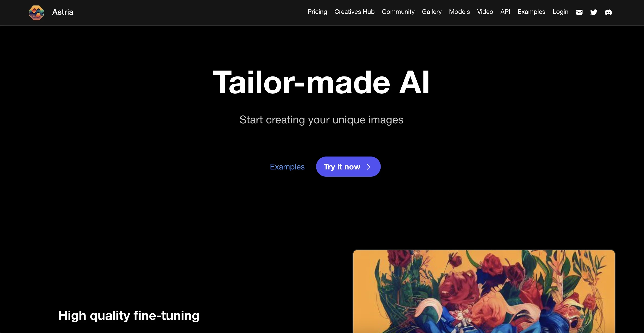644x333 pixels.
Task: Click the Astria brand name
Action: [63, 12]
